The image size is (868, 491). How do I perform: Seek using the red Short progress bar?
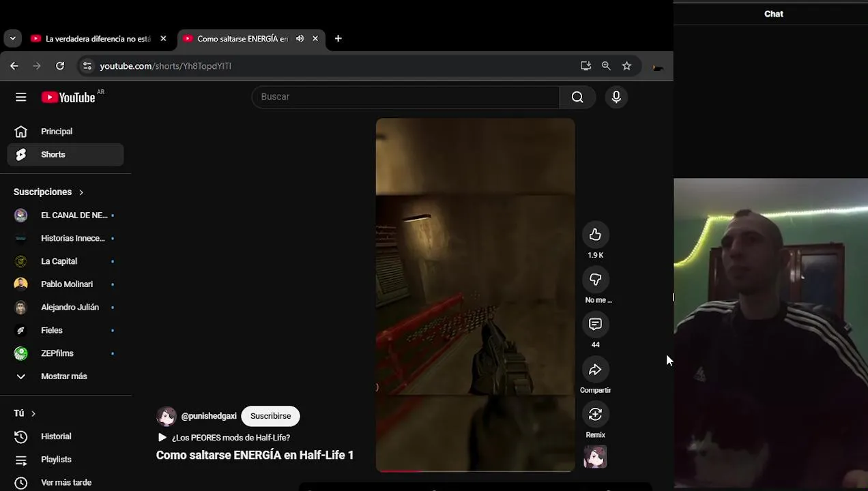475,471
